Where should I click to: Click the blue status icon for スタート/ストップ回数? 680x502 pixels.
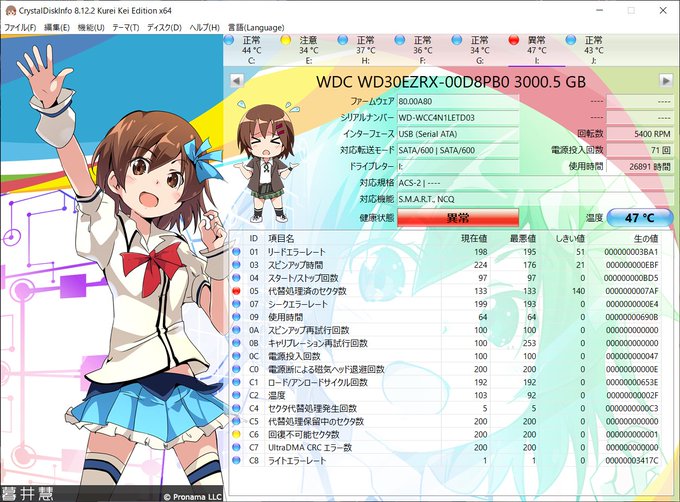(236, 278)
